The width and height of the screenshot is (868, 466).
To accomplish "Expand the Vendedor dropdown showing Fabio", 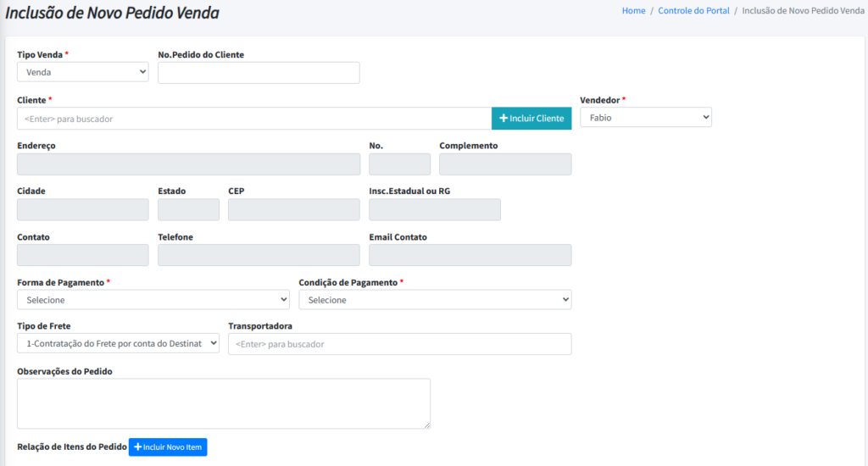I will click(645, 117).
